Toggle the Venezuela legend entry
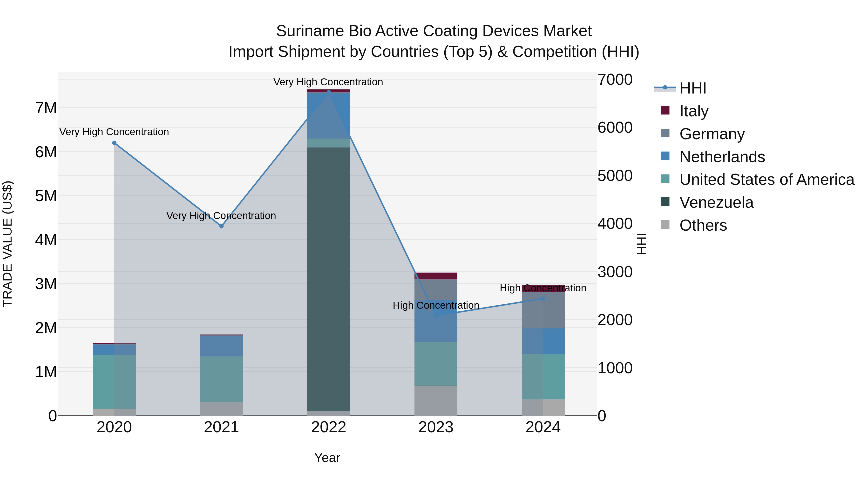 point(707,202)
